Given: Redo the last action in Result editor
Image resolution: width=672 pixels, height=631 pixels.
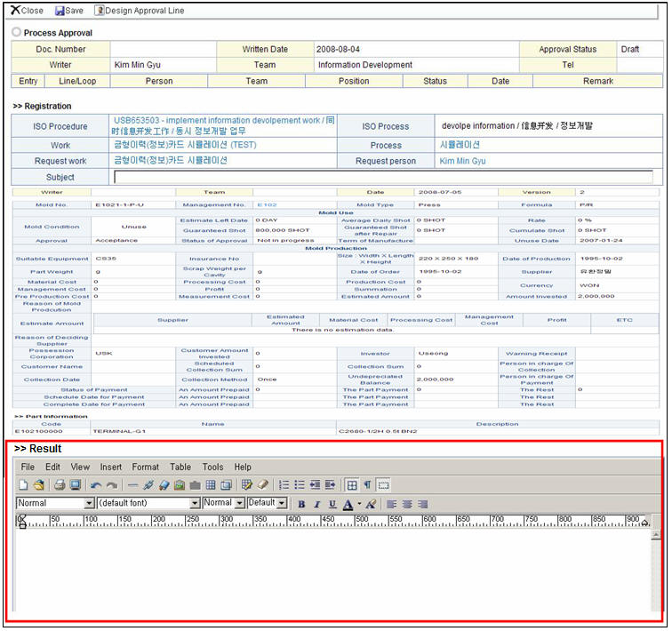Looking at the screenshot, I should click(111, 485).
